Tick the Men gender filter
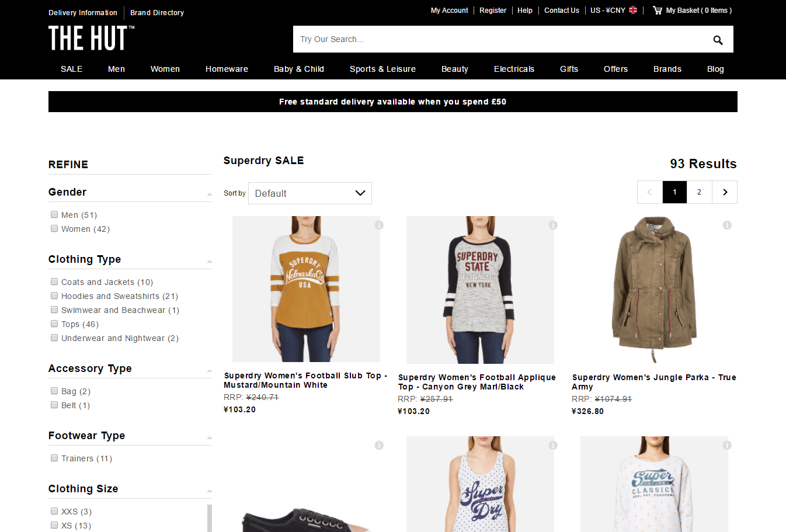 54,214
